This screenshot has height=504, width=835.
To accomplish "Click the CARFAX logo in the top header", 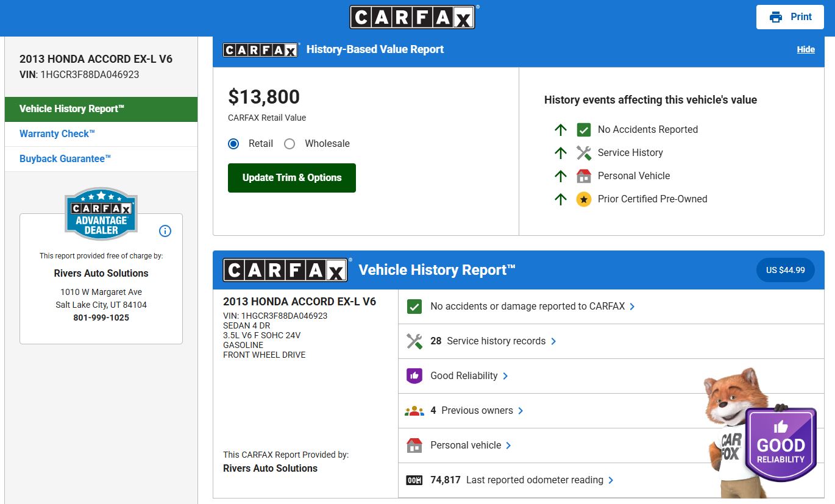I will point(413,17).
